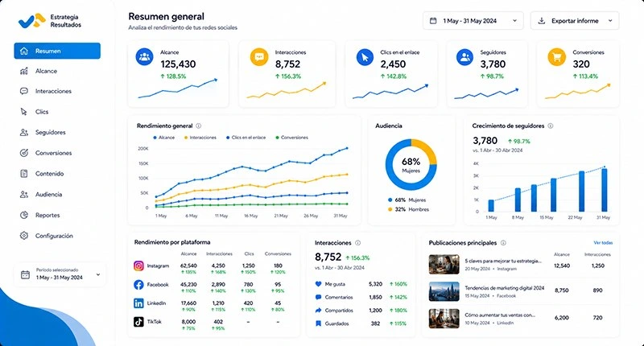Toggle the Interacciones series in chart legend
This screenshot has width=644, height=346.
tap(200, 138)
